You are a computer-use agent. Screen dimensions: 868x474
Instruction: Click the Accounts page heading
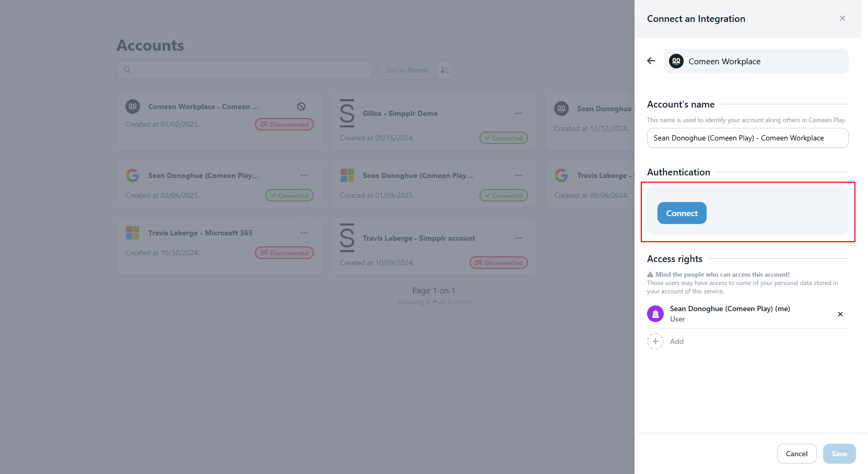coord(150,45)
